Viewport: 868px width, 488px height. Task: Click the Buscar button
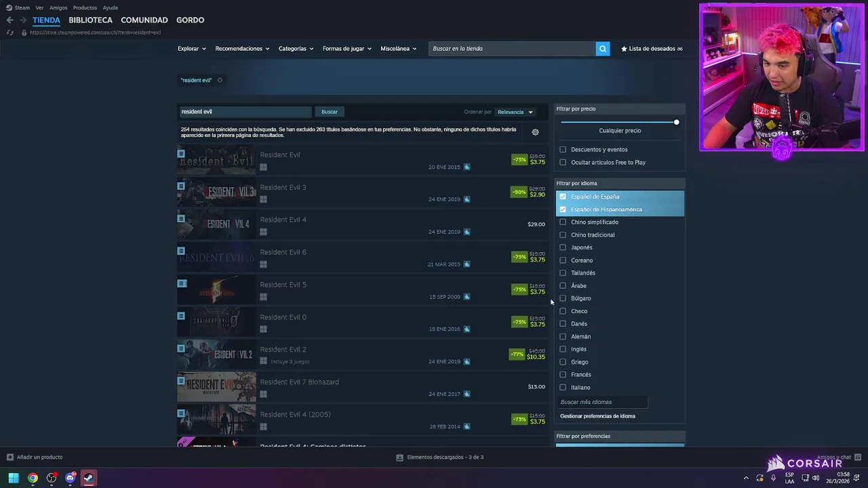[x=330, y=112]
